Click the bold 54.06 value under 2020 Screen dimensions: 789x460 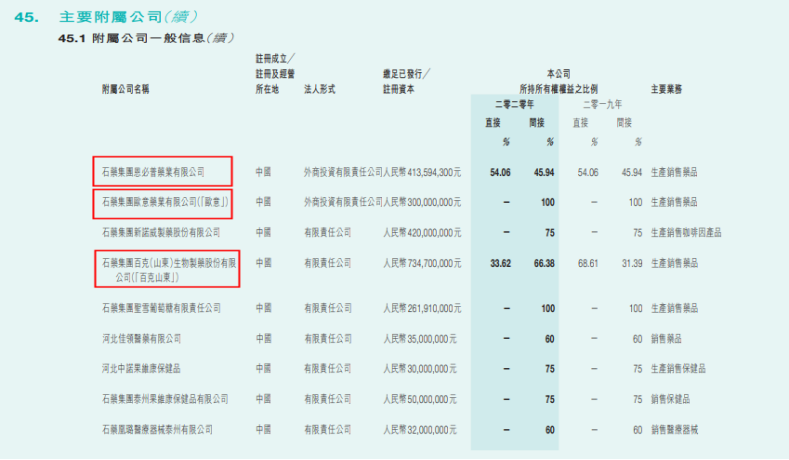tap(500, 172)
